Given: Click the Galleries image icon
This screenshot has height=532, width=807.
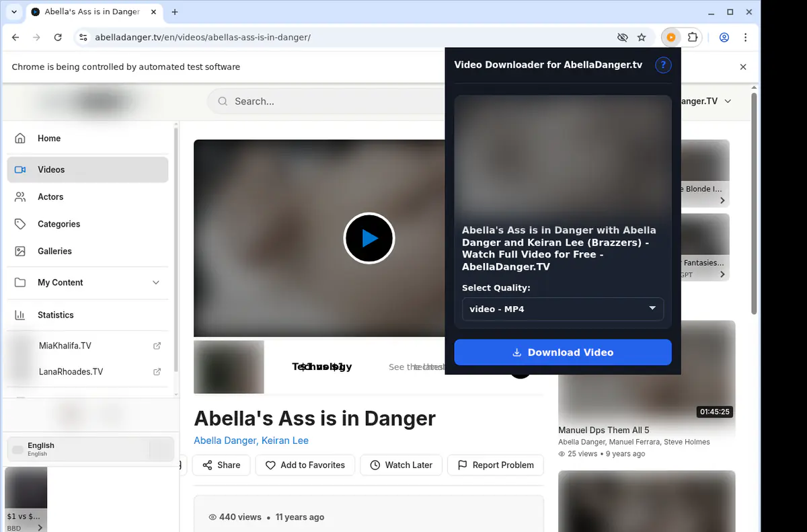Looking at the screenshot, I should click(x=20, y=251).
